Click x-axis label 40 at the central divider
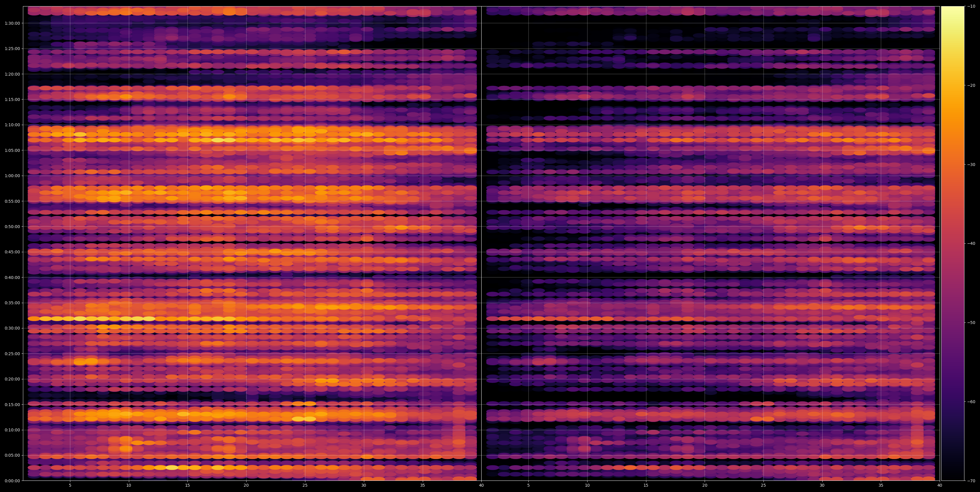 [x=481, y=486]
